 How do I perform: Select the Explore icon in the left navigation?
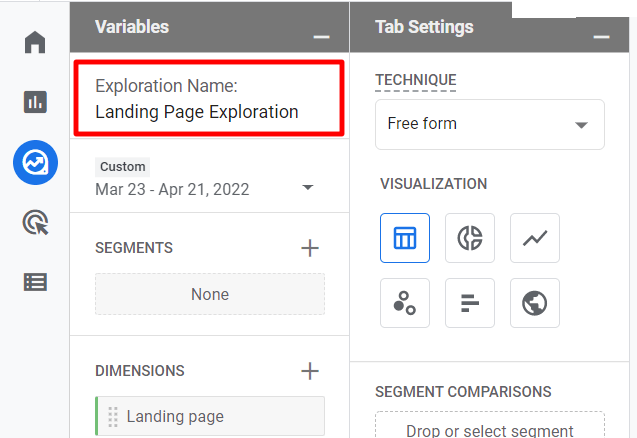coord(35,162)
